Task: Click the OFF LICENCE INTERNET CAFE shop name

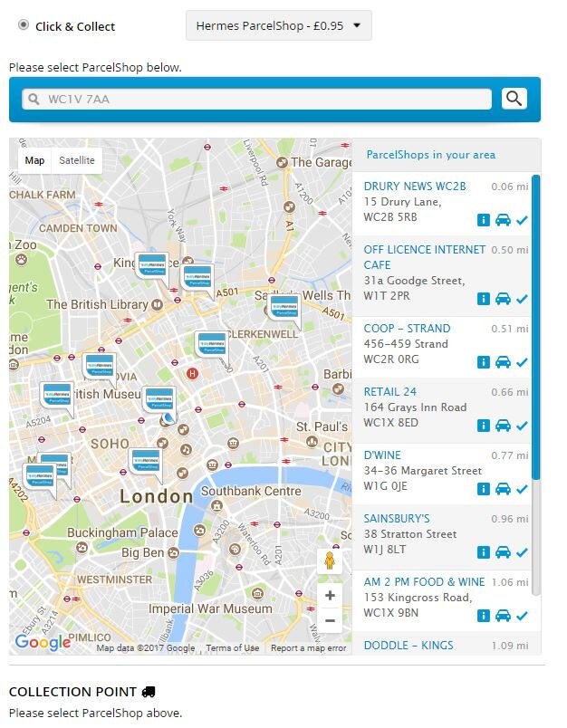Action: (x=425, y=257)
